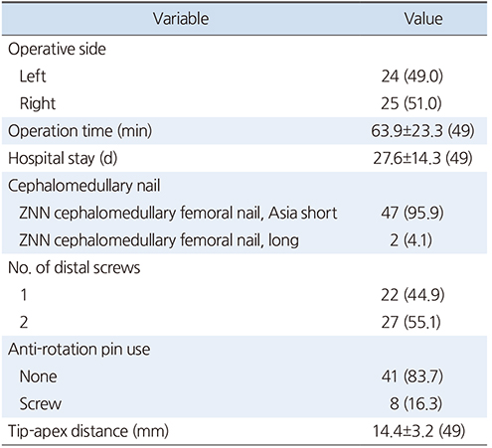Click the Variable column header
Screen dimensions: 492x448
(181, 19)
